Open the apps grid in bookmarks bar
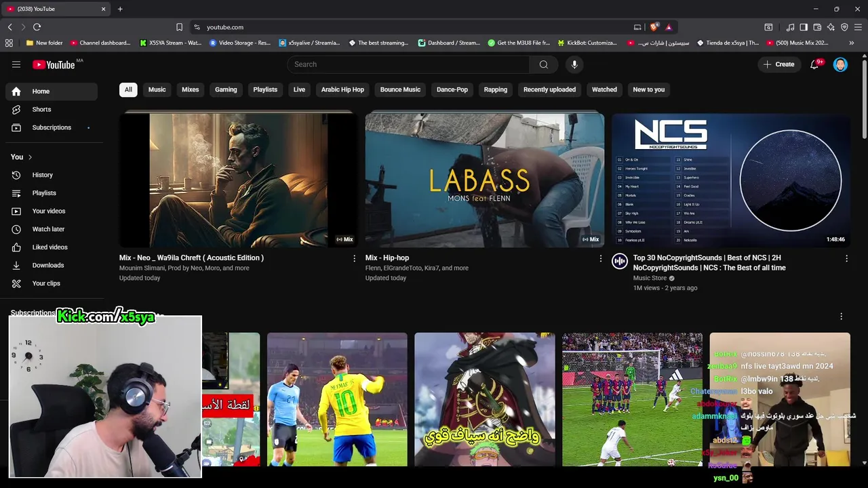This screenshot has height=488, width=868. pos(9,43)
